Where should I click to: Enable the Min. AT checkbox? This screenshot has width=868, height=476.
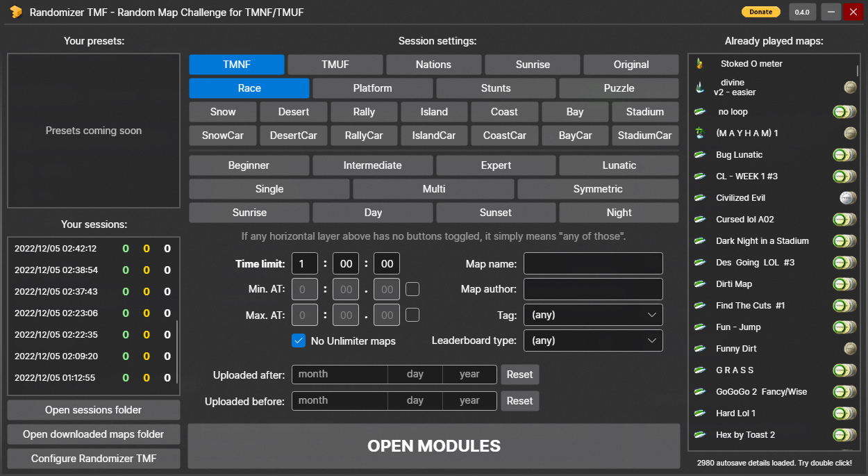coord(412,289)
